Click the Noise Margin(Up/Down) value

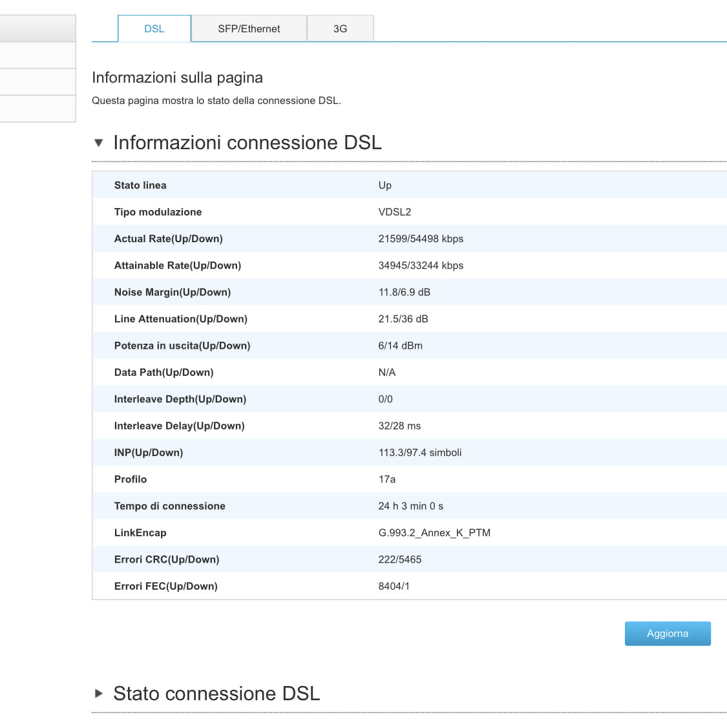coord(404,292)
